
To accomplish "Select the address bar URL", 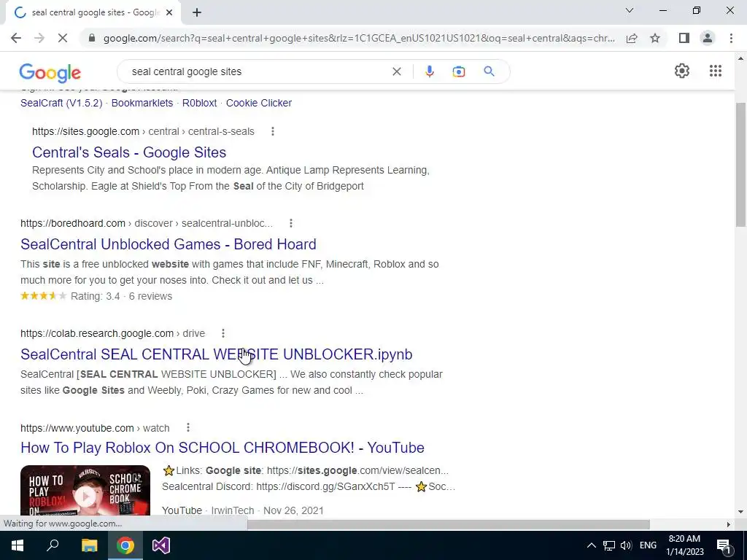I will pyautogui.click(x=359, y=38).
